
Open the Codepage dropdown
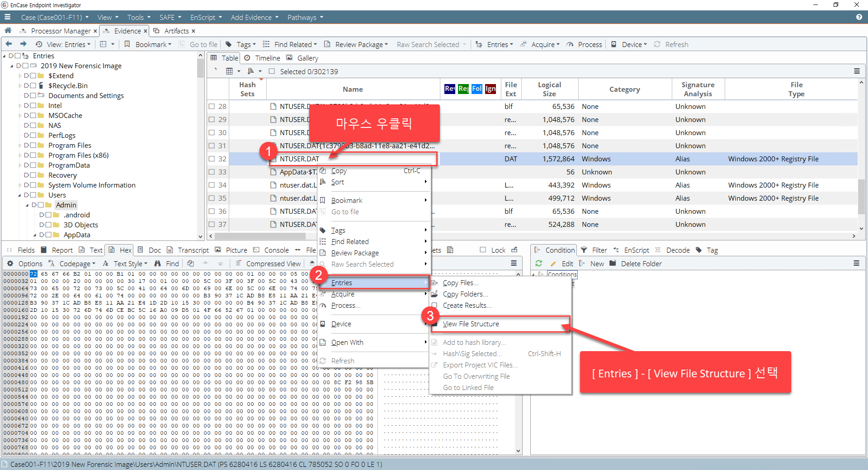tap(77, 263)
